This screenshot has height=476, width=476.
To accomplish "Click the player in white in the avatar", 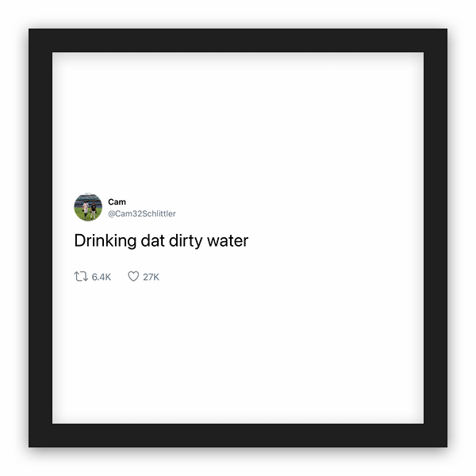I will tap(86, 209).
